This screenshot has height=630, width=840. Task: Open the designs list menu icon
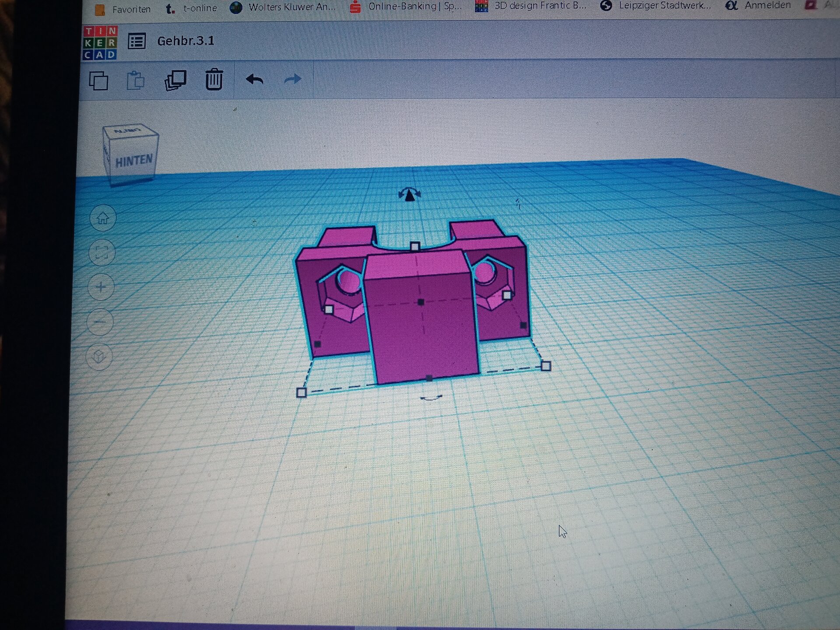[137, 42]
